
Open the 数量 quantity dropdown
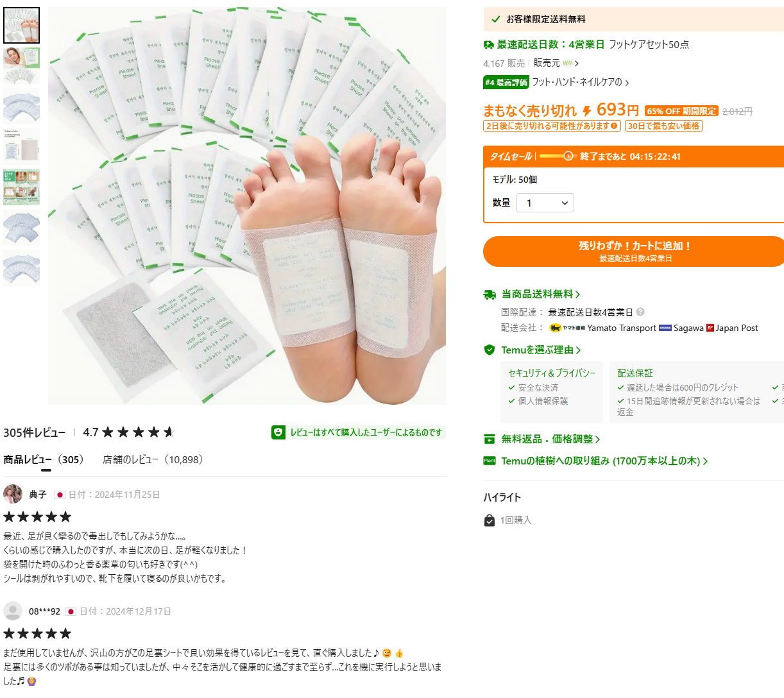(x=545, y=203)
